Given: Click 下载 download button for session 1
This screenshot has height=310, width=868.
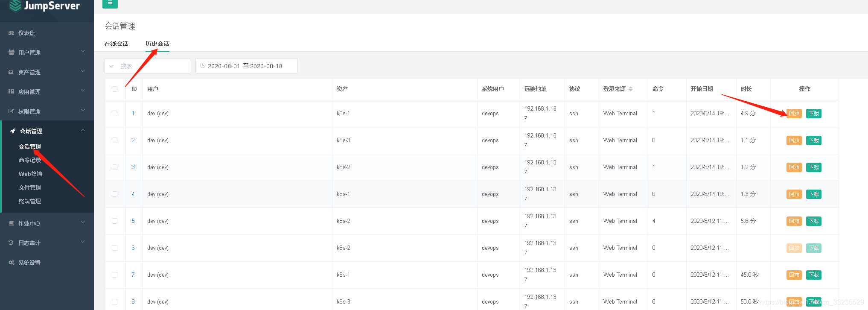Looking at the screenshot, I should pyautogui.click(x=814, y=114).
